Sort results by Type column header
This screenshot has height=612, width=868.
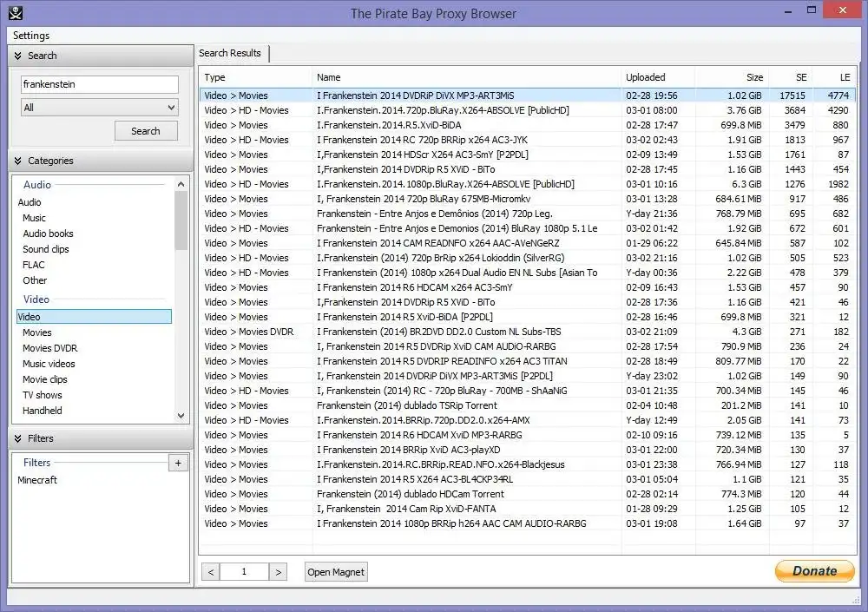[255, 77]
